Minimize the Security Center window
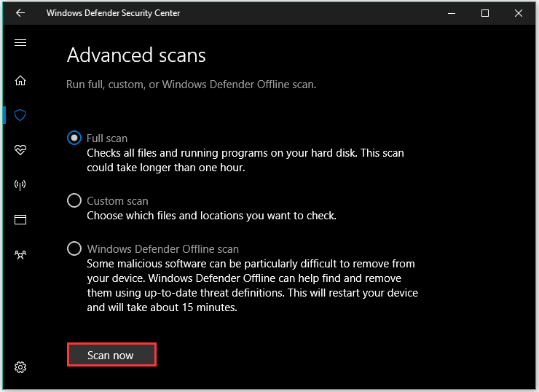Viewport: 539px width, 392px height. click(x=452, y=13)
